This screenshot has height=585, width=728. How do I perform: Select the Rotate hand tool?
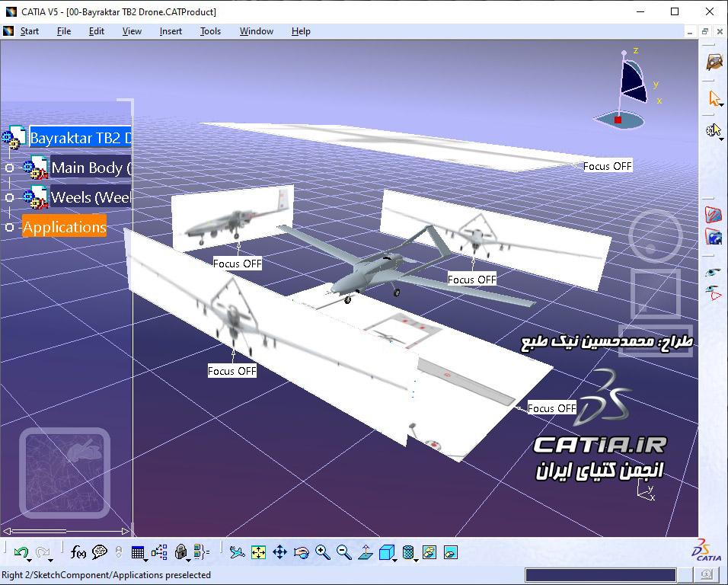pos(302,552)
